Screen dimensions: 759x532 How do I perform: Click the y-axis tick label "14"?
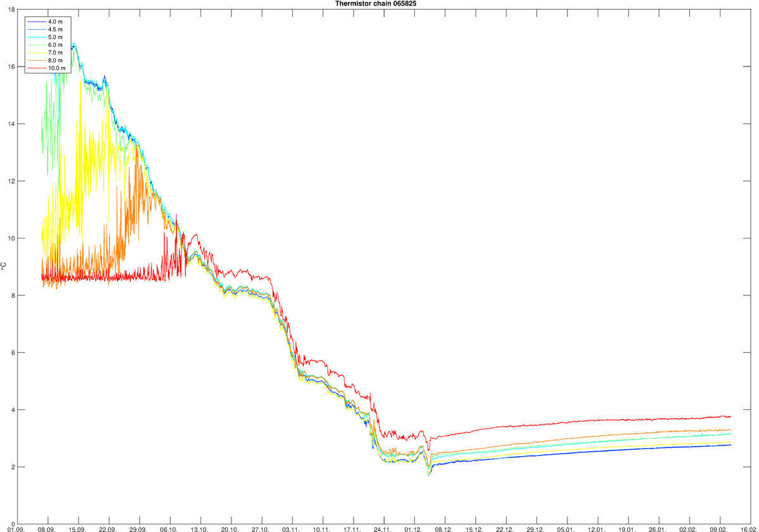[x=11, y=124]
